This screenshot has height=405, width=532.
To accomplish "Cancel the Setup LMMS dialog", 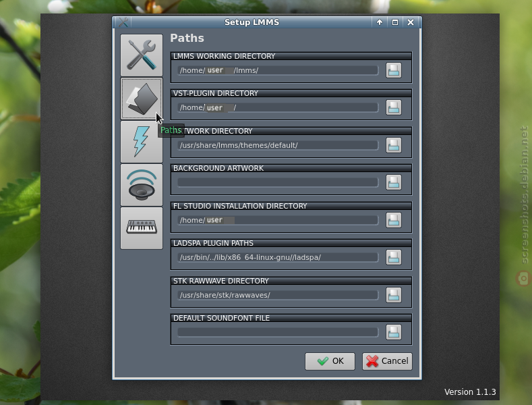I will (x=387, y=361).
